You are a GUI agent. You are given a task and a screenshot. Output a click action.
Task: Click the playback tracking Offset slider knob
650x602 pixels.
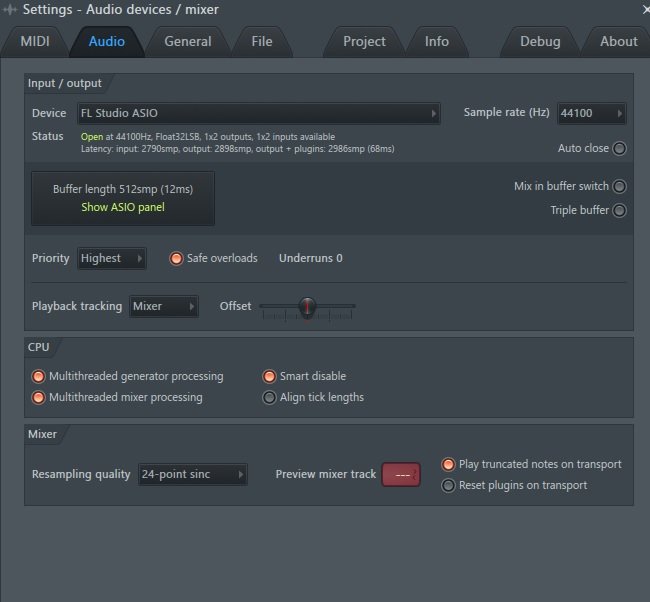(x=308, y=306)
